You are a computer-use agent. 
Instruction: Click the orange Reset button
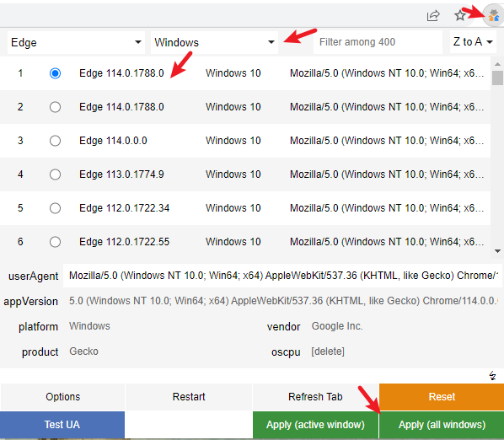click(x=442, y=397)
